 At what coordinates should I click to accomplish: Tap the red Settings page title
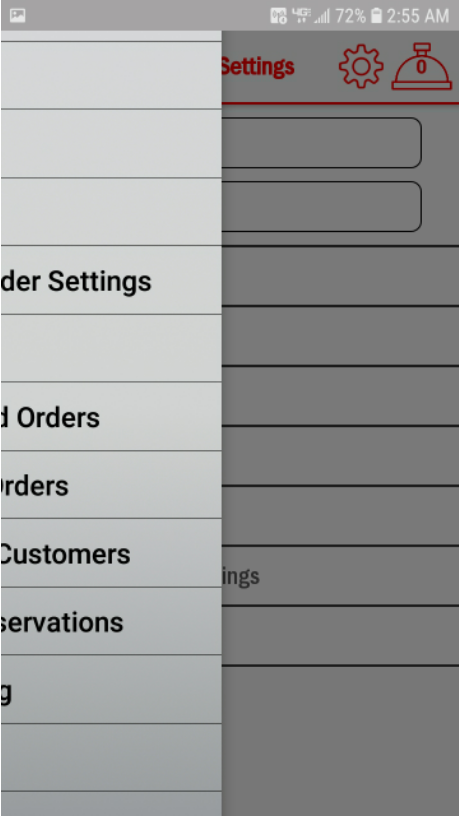pos(258,67)
